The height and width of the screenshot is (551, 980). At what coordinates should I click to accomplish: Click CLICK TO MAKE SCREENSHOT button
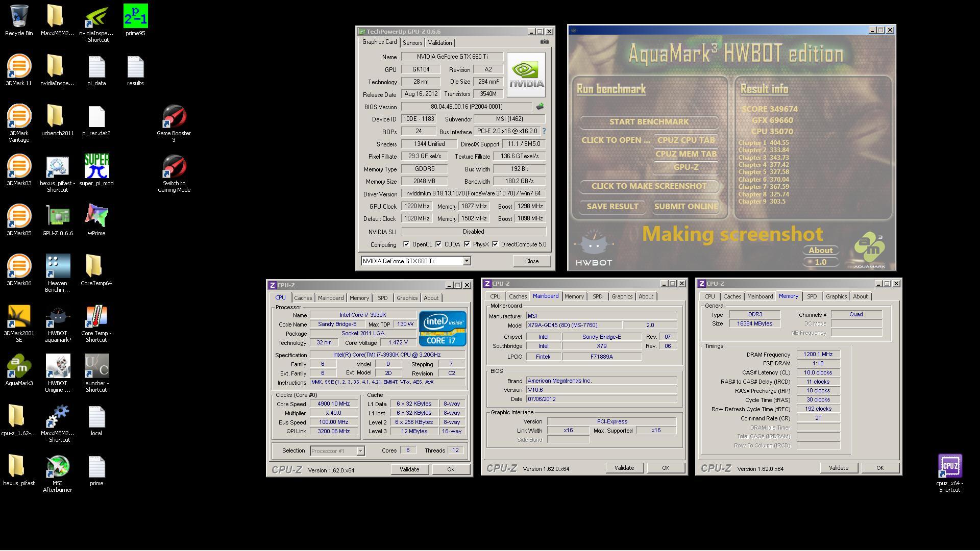tap(649, 186)
